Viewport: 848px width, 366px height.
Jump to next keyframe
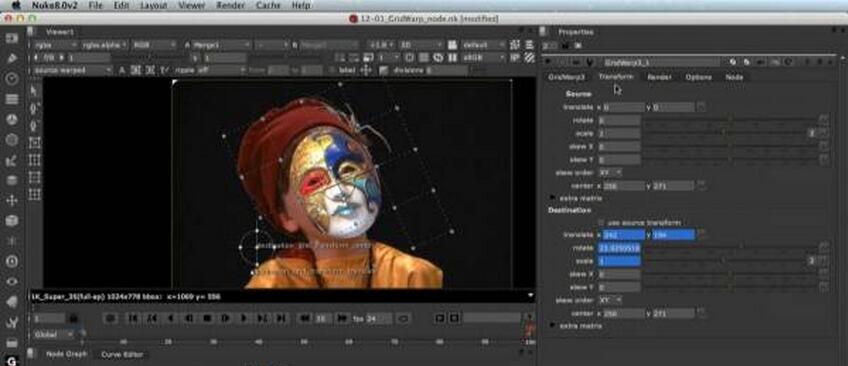[x=262, y=318]
